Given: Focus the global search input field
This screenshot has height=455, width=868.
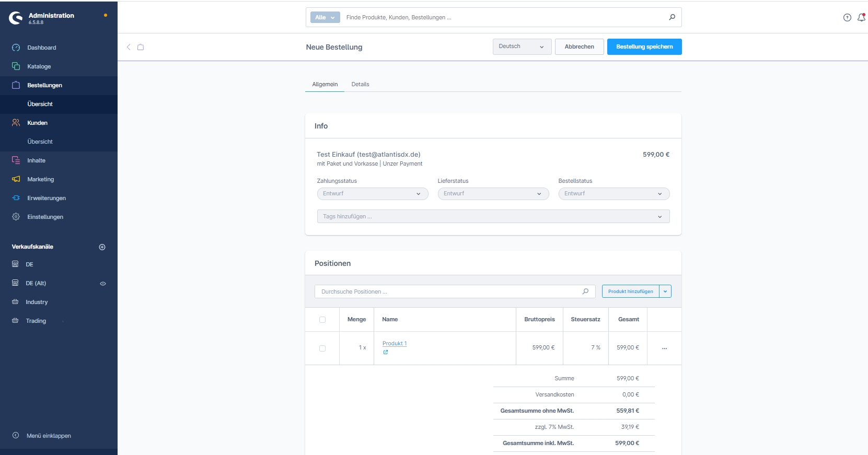Looking at the screenshot, I should pos(504,17).
